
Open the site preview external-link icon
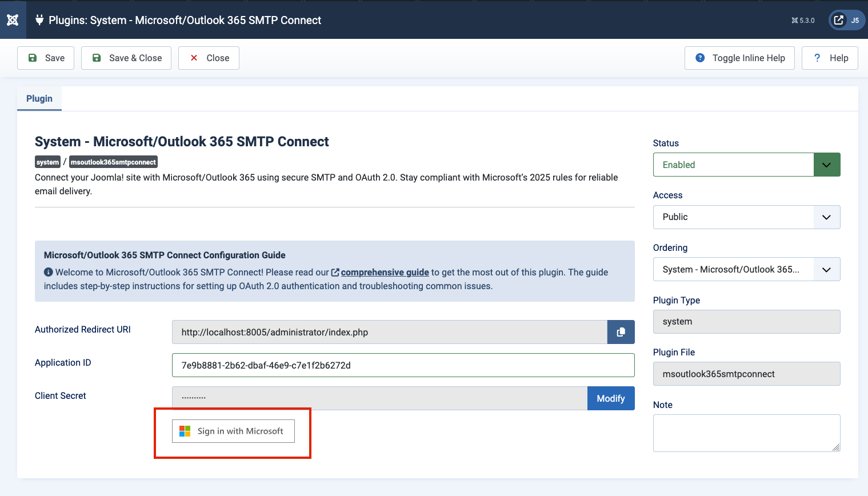point(838,20)
